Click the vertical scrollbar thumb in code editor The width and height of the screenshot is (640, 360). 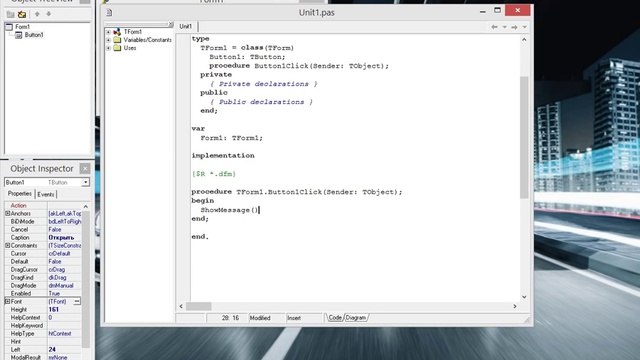524,137
